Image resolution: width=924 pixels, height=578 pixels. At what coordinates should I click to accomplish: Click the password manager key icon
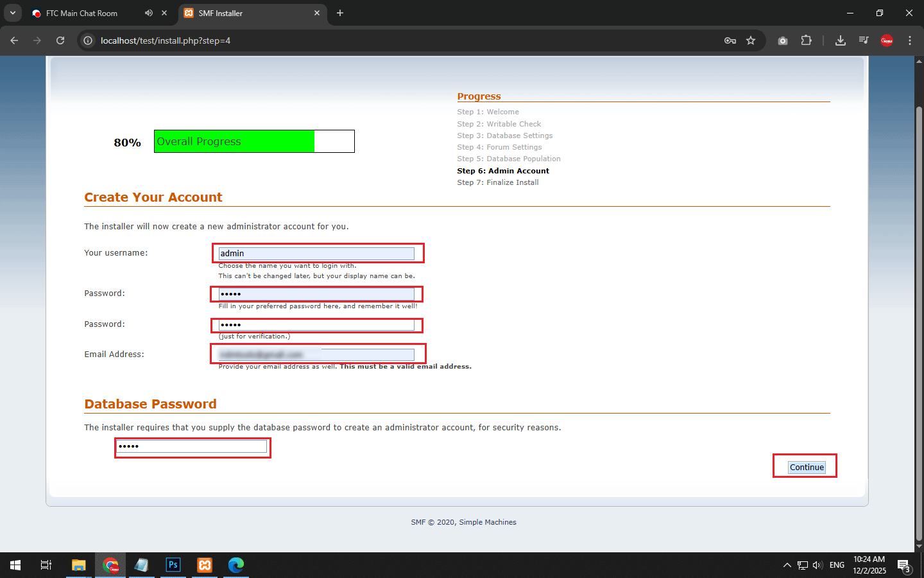point(730,40)
